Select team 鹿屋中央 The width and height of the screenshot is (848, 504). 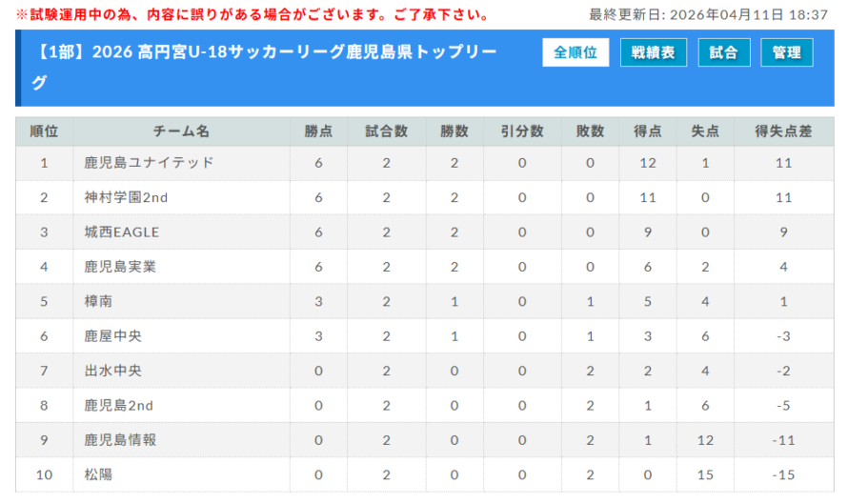click(x=113, y=335)
